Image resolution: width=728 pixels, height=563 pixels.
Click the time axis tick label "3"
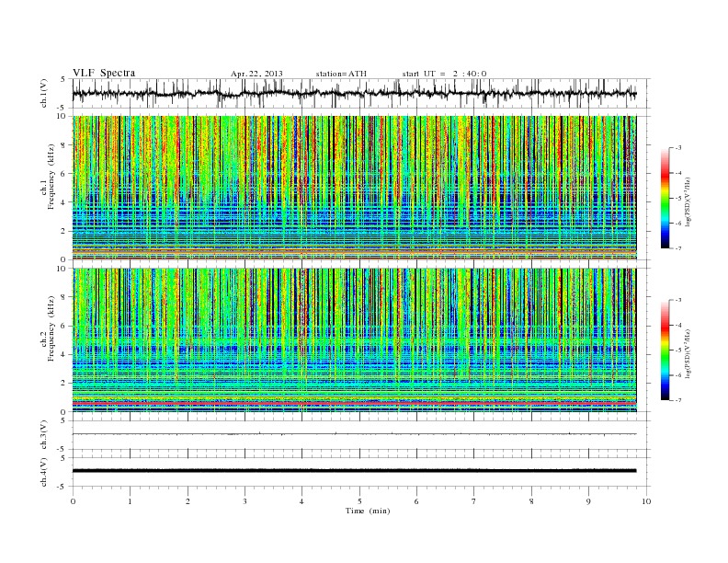(x=245, y=501)
